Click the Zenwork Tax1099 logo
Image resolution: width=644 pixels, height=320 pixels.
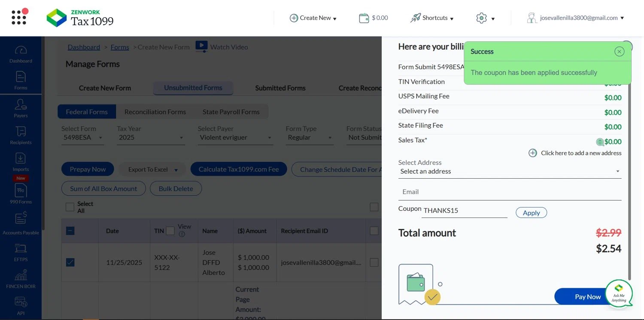(80, 18)
